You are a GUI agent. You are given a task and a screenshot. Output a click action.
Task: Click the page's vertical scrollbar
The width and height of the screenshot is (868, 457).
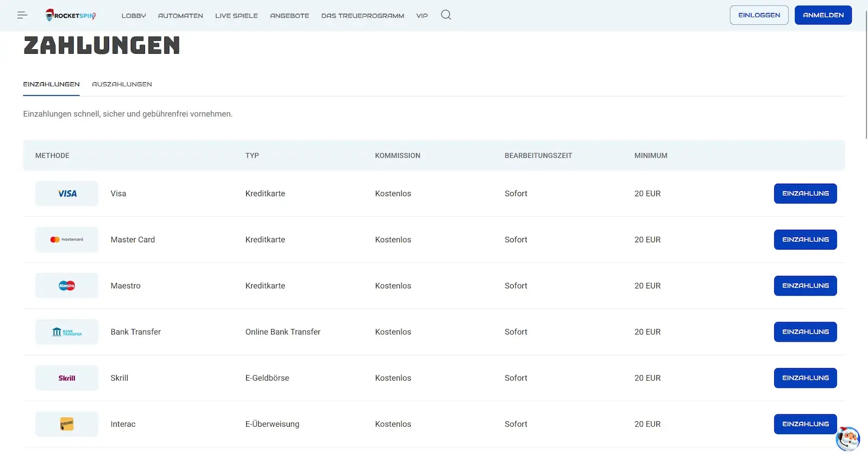click(866, 76)
